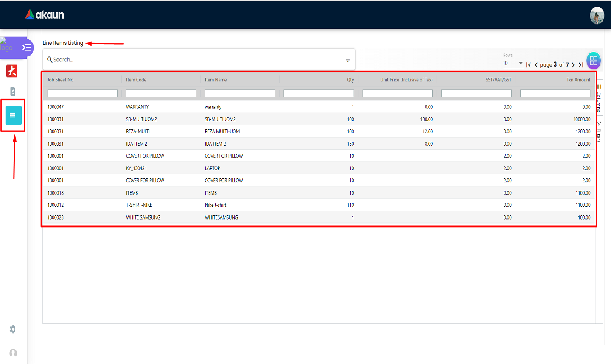This screenshot has height=364, width=611.
Task: Select job sheet number 1000012
Action: point(56,205)
